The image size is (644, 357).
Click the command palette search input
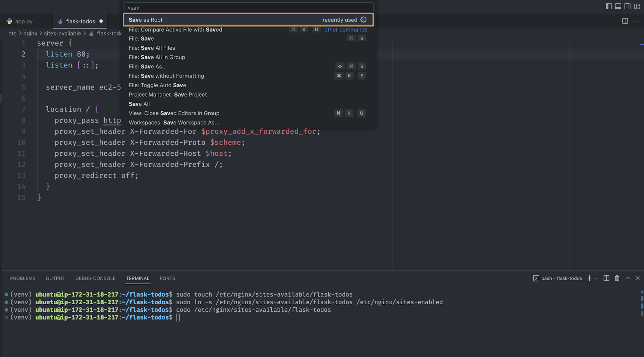tap(248, 8)
